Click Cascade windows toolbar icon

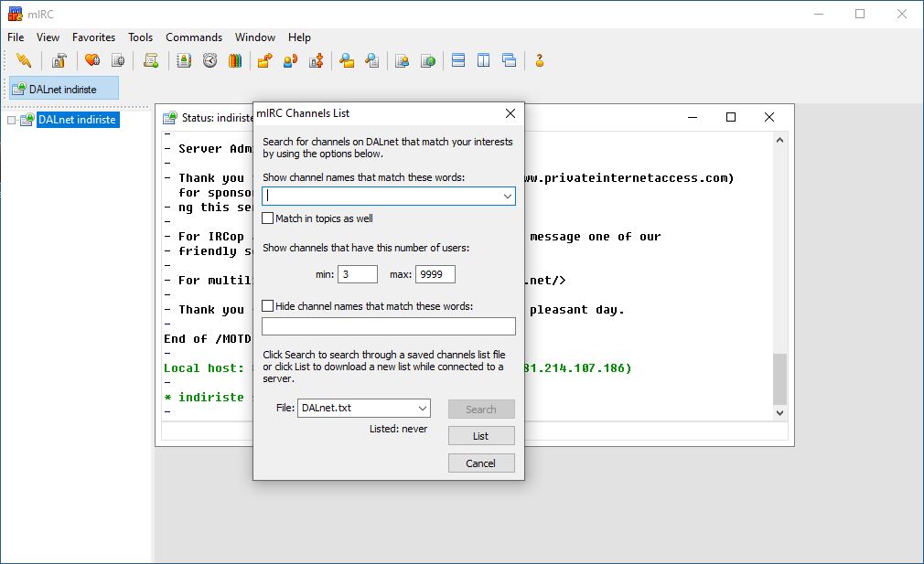510,60
